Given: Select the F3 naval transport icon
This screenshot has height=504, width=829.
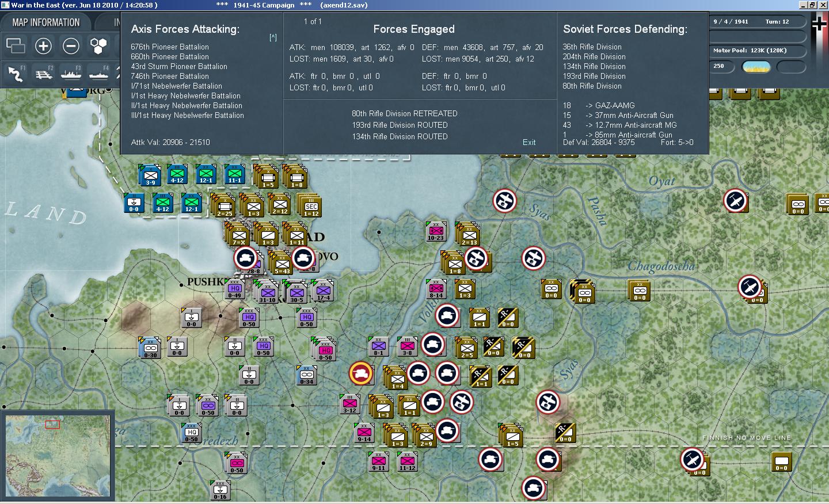Looking at the screenshot, I should point(71,73).
